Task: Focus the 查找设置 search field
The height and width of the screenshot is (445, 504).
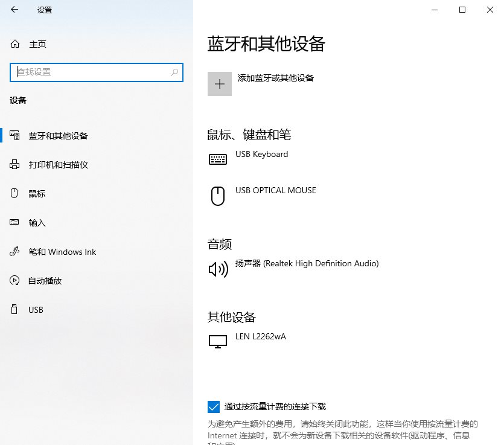Action: [x=97, y=72]
